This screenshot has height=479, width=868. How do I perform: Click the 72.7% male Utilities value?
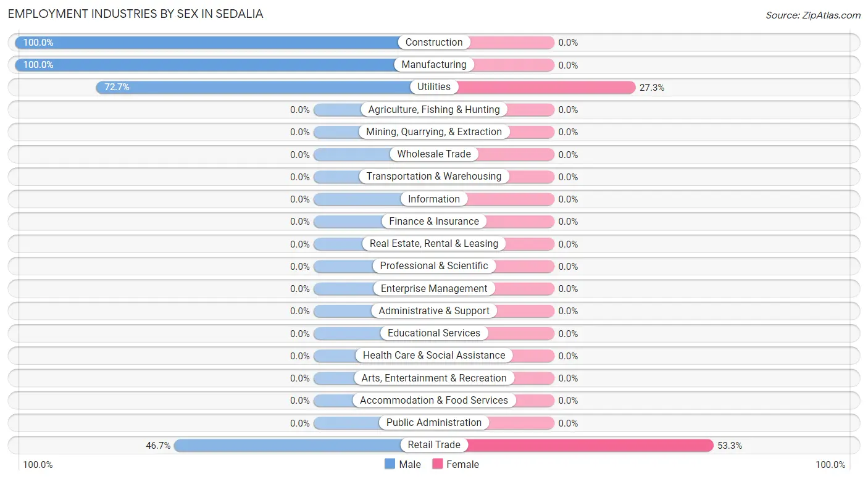tap(117, 88)
